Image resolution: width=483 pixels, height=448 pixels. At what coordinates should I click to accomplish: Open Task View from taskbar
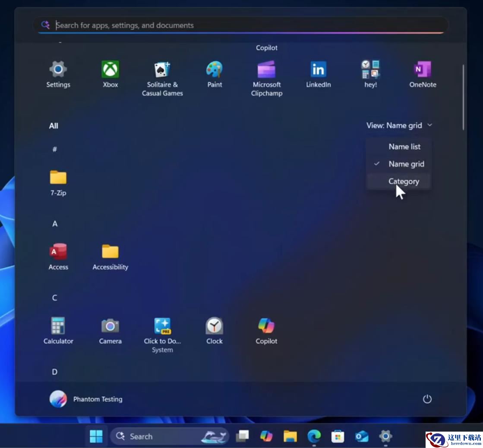click(243, 436)
